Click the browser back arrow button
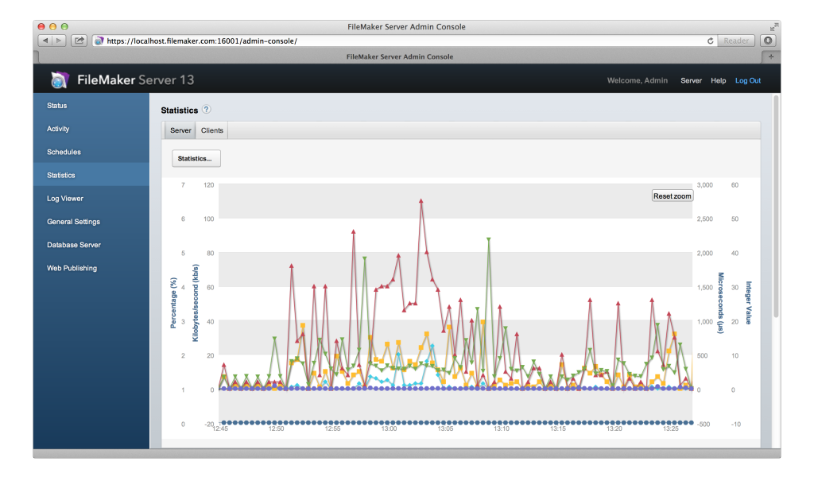This screenshot has width=814, height=504. pyautogui.click(x=45, y=41)
